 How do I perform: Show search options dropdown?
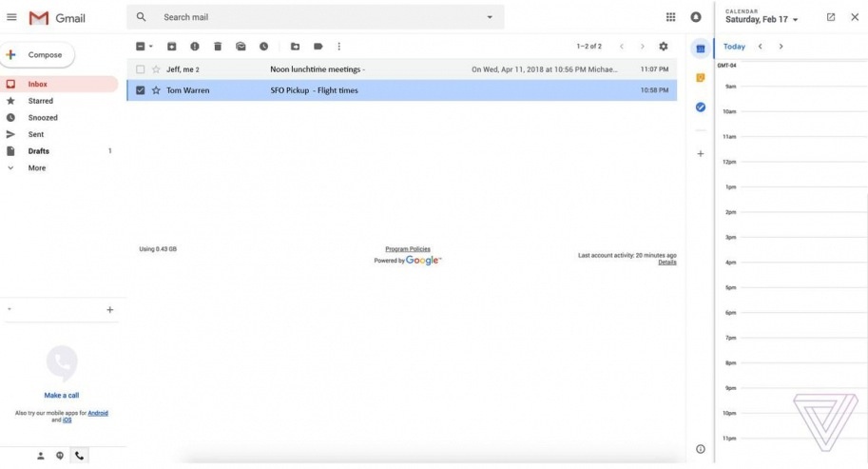click(x=490, y=17)
